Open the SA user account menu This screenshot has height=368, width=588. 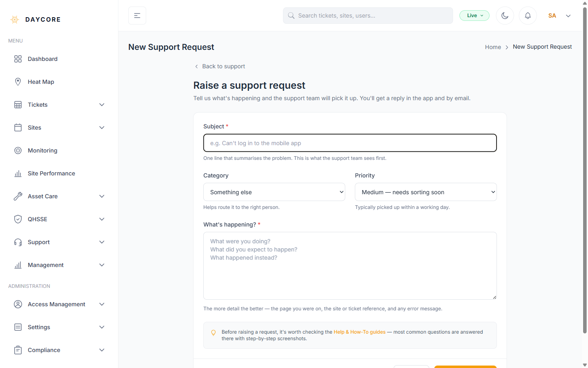559,16
